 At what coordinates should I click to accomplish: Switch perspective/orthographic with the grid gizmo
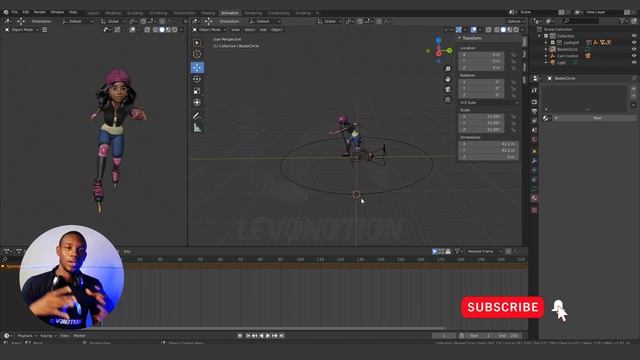pos(448,100)
